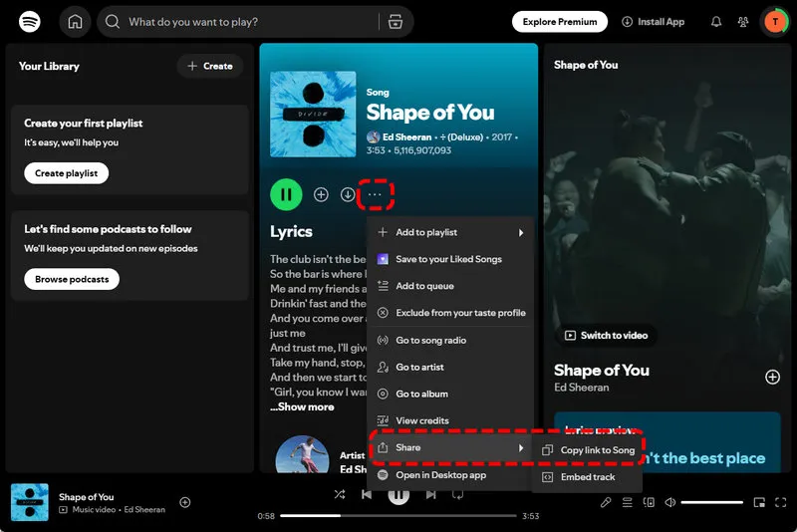
Task: Open Ed Sheeran artist link in header
Action: (406, 137)
